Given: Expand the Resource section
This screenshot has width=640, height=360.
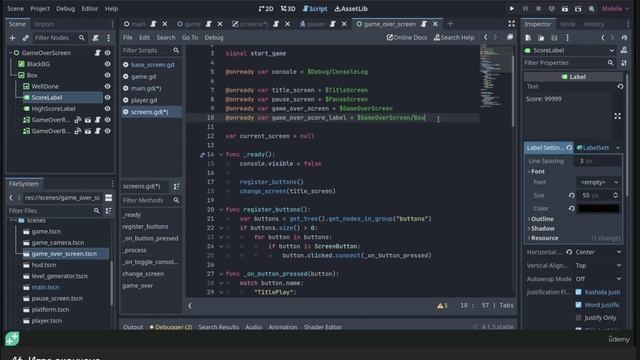Looking at the screenshot, I should (544, 238).
